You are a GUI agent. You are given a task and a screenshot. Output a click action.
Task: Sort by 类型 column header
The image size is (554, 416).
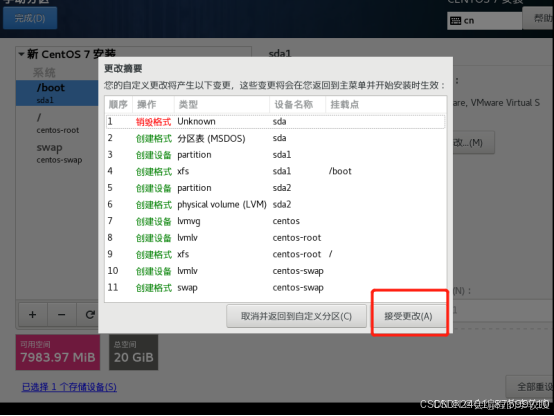click(x=222, y=105)
